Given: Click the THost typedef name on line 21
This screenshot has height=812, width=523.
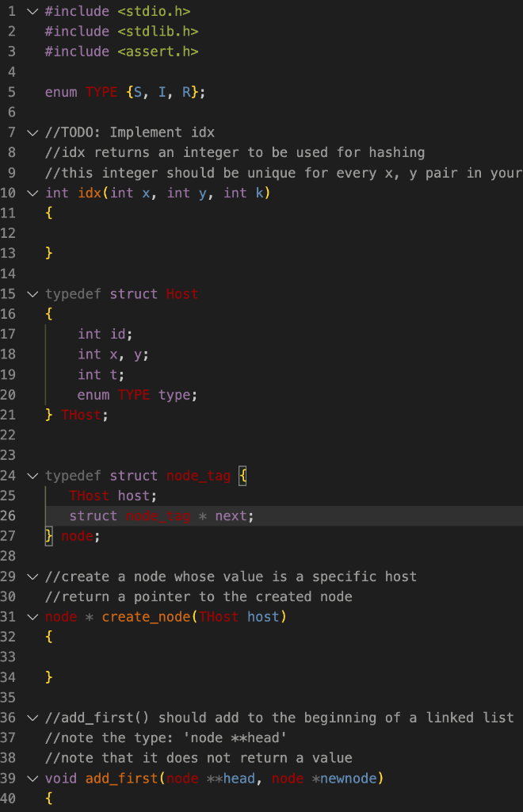Looking at the screenshot, I should point(81,416).
